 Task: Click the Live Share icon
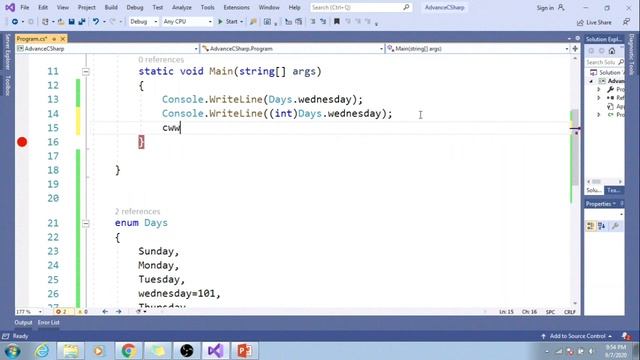coord(580,22)
